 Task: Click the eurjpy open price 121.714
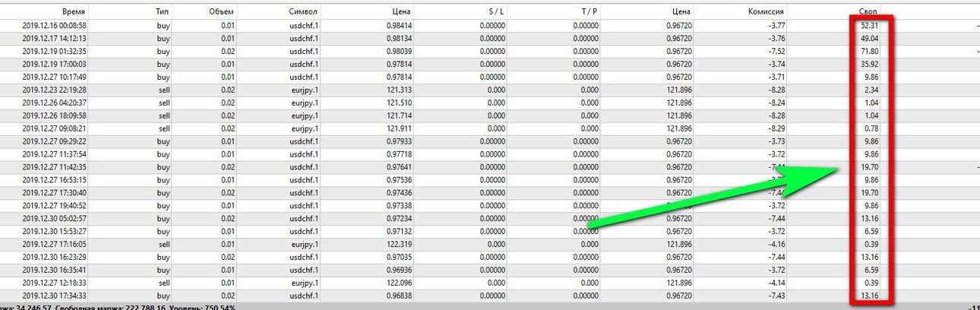pyautogui.click(x=400, y=116)
